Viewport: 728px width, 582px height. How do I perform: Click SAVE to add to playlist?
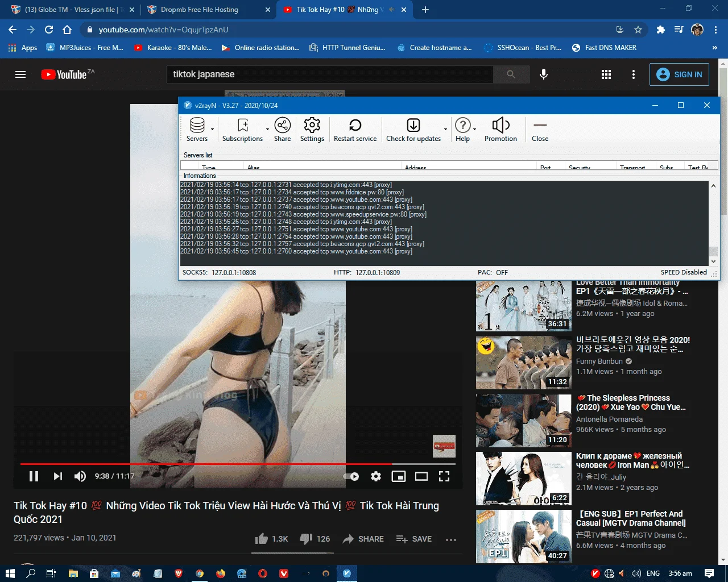click(x=413, y=539)
